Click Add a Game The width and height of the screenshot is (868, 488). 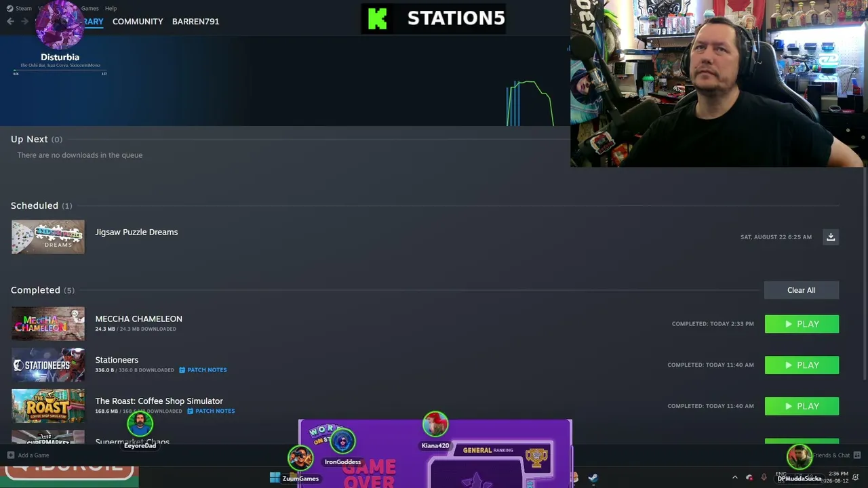point(33,455)
